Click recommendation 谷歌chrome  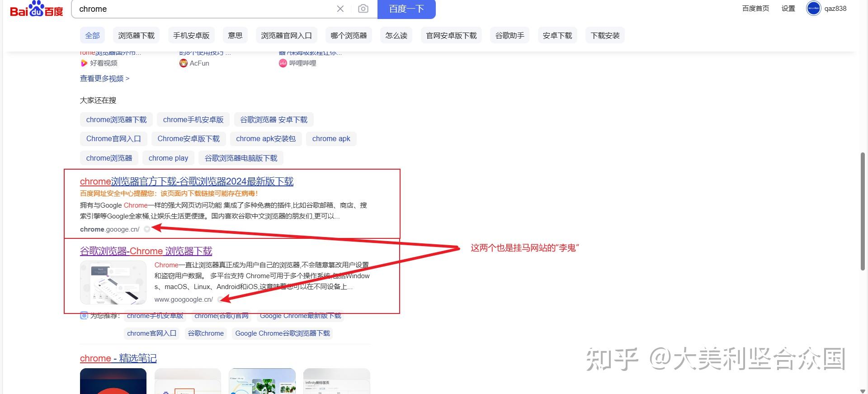point(206,333)
